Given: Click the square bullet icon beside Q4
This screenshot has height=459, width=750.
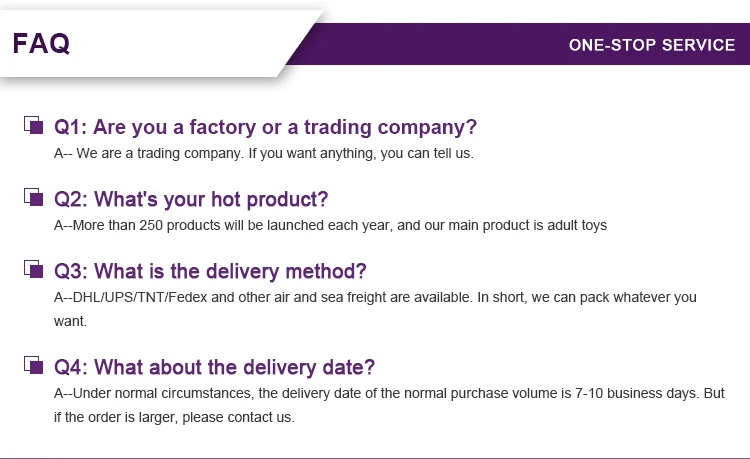Looking at the screenshot, I should coord(33,365).
